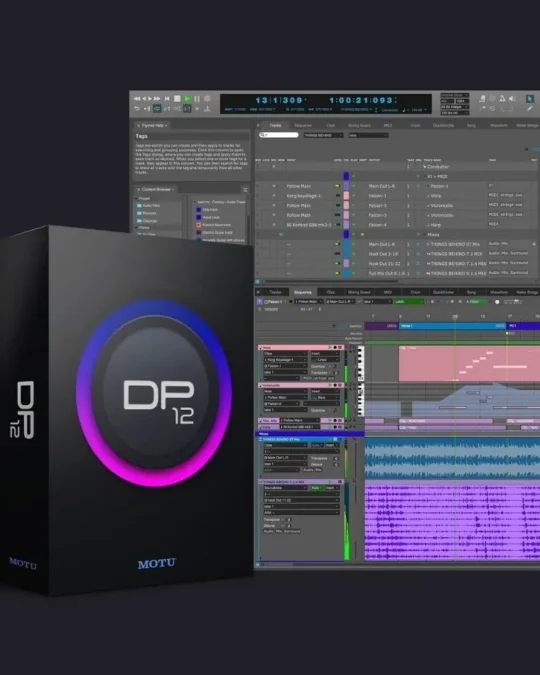Toggle record-enable on the Harp track row
The height and width of the screenshot is (675, 540).
click(x=274, y=225)
